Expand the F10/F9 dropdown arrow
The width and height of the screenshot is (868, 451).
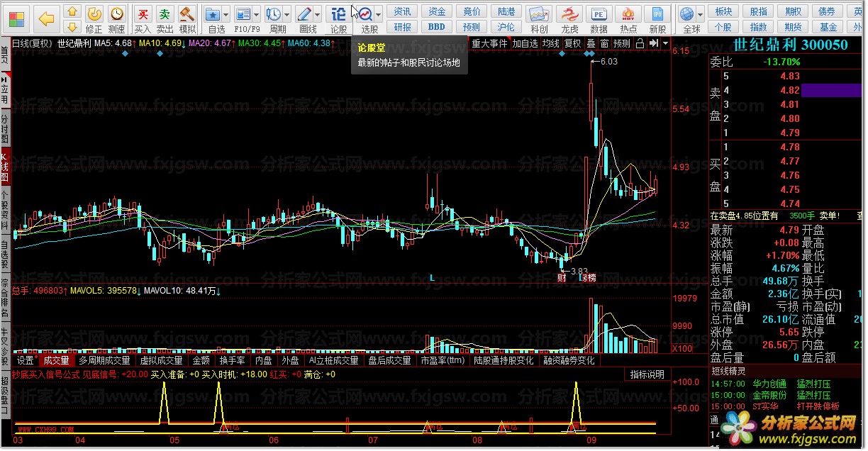(x=257, y=14)
